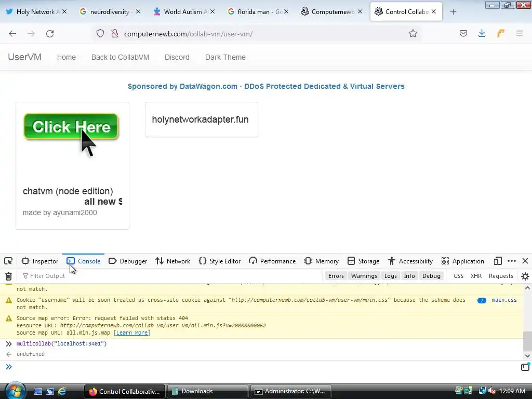Bookmark this page with the star icon

413,33
